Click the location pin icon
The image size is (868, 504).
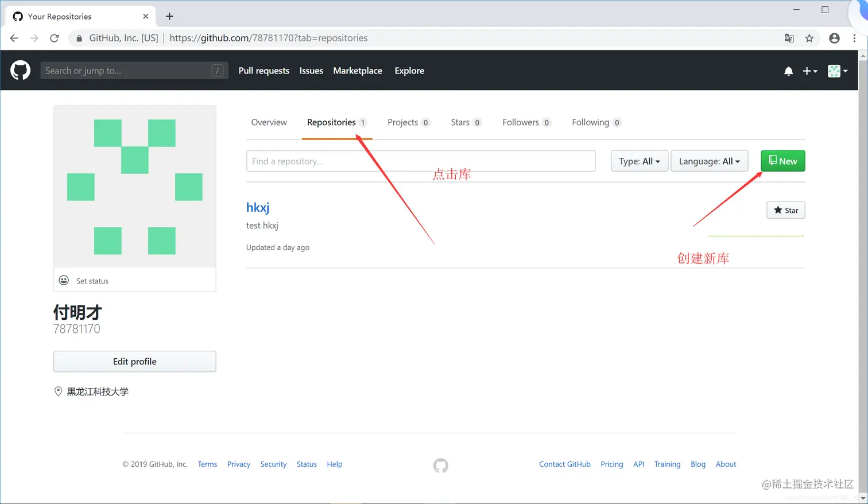(58, 391)
